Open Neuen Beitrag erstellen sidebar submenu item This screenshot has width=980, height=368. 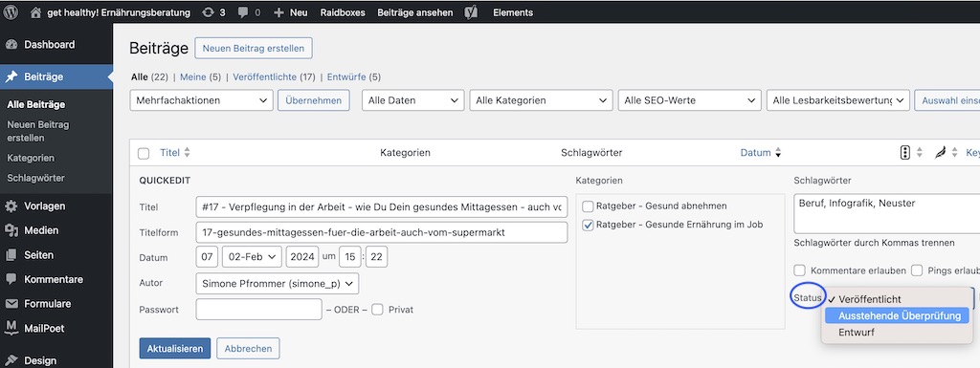pyautogui.click(x=38, y=131)
